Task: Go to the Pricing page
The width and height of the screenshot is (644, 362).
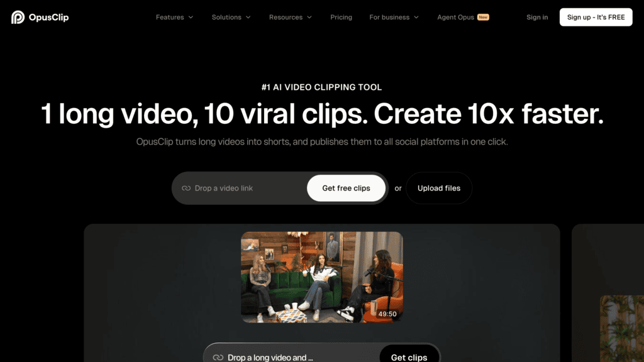Action: point(341,17)
